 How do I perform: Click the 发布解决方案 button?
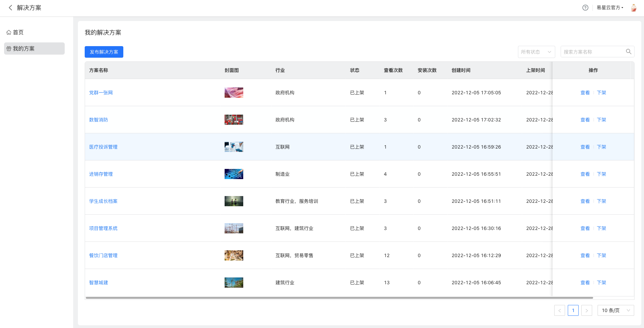click(104, 52)
